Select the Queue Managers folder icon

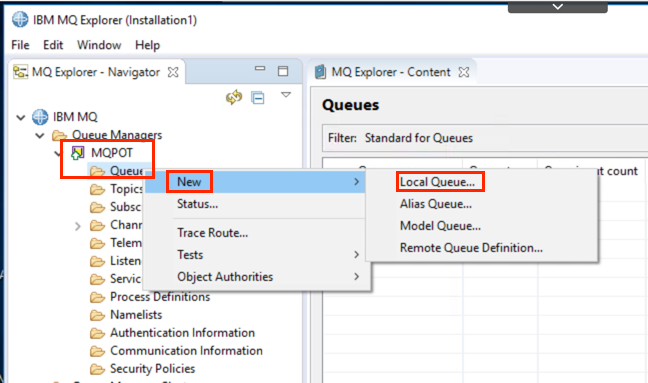60,135
